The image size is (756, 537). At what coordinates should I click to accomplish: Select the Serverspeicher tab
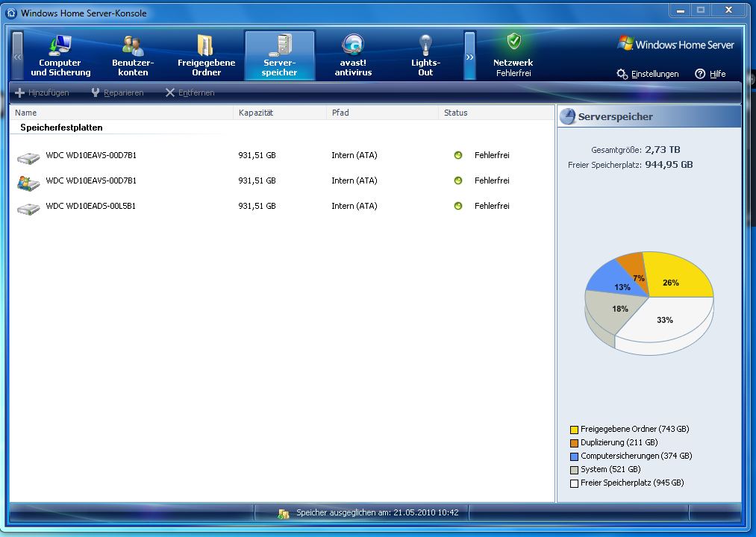tap(280, 55)
